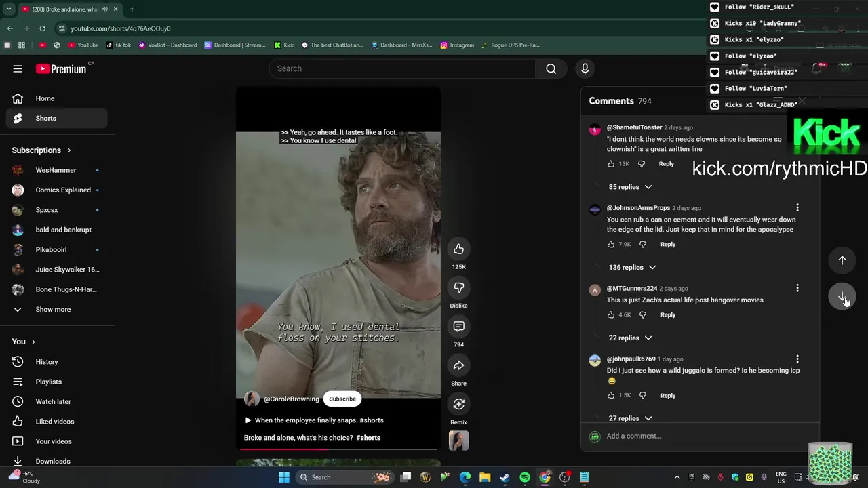Click the YouTube search input field
The width and height of the screenshot is (868, 488).
(x=403, y=68)
